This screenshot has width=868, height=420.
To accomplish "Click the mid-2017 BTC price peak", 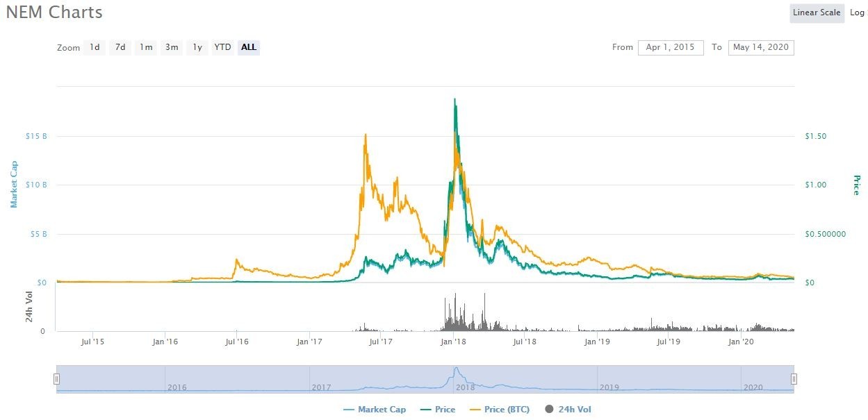I will pyautogui.click(x=366, y=135).
